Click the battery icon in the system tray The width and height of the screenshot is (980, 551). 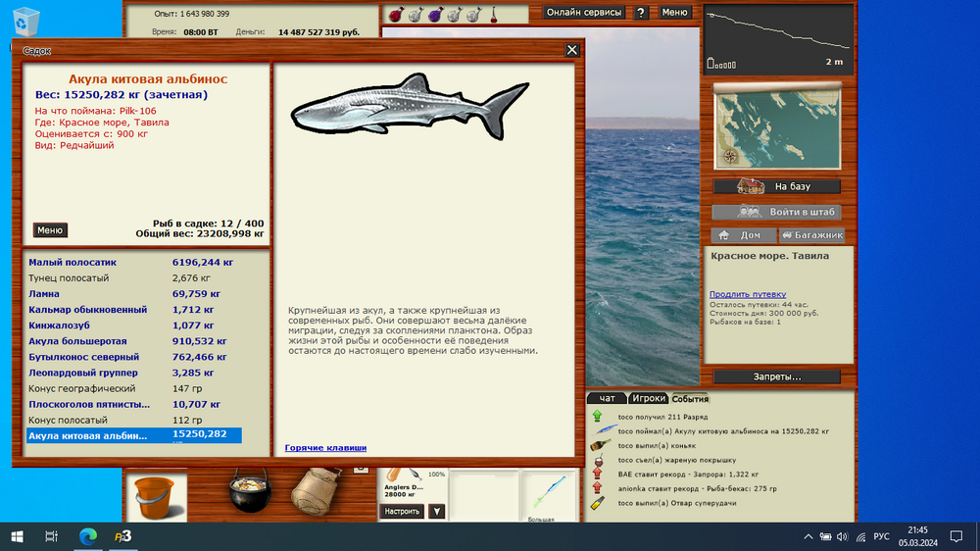825,536
